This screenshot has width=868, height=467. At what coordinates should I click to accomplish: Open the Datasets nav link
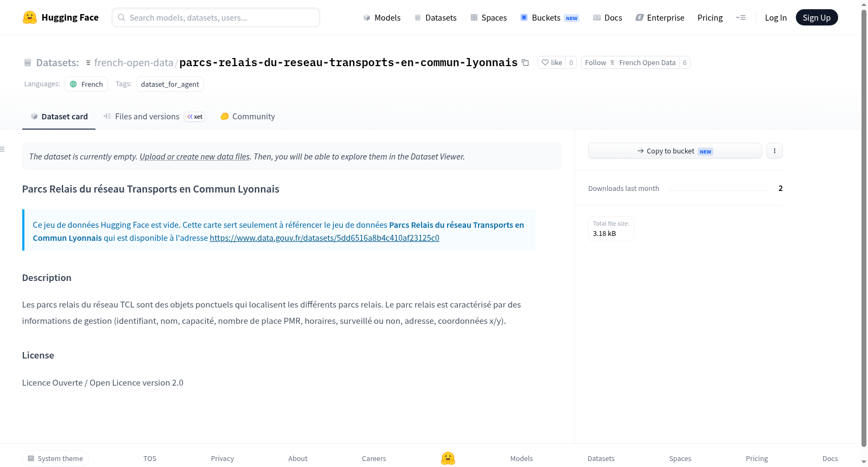click(436, 17)
